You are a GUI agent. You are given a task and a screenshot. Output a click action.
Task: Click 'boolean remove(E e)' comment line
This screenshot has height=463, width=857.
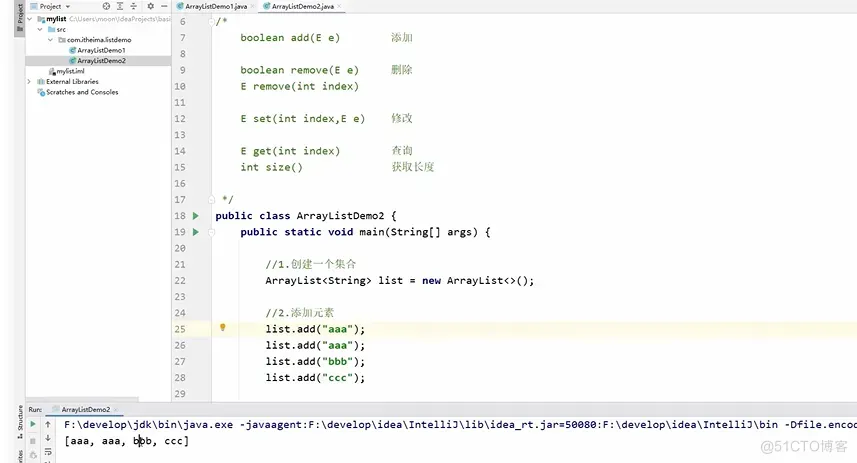coord(300,70)
